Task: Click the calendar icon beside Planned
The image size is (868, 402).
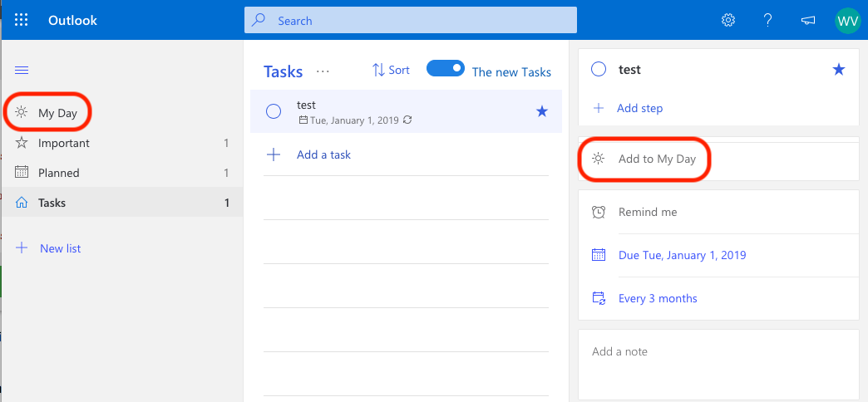Action: click(21, 173)
